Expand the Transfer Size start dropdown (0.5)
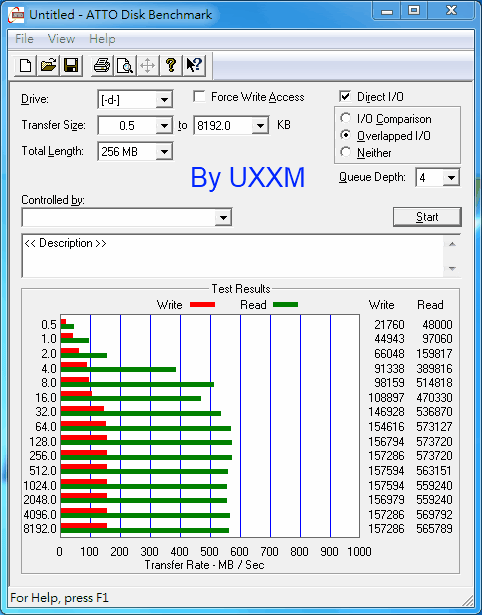This screenshot has width=482, height=615. (x=164, y=126)
